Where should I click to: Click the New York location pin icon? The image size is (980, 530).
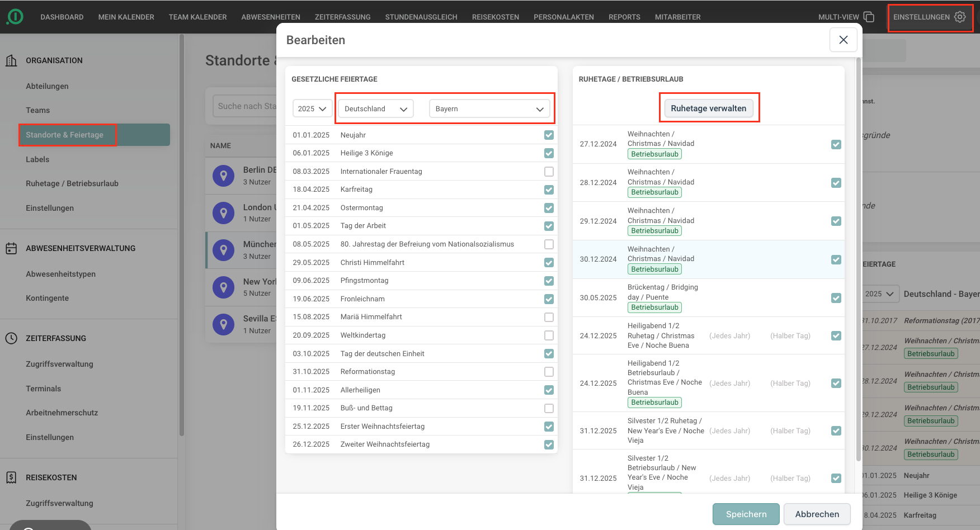point(223,287)
